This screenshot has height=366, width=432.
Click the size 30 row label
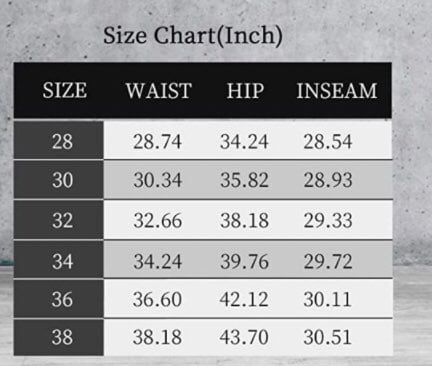tap(62, 180)
